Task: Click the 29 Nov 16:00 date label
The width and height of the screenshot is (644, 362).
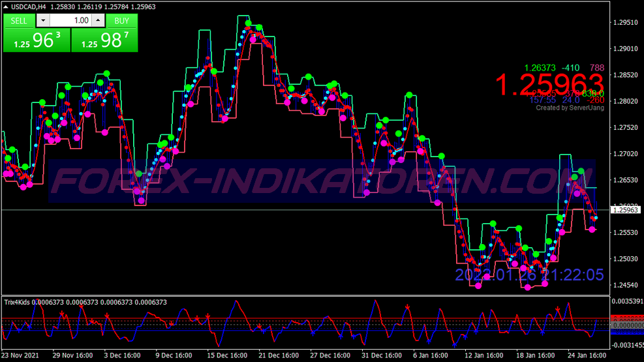Action: point(72,355)
